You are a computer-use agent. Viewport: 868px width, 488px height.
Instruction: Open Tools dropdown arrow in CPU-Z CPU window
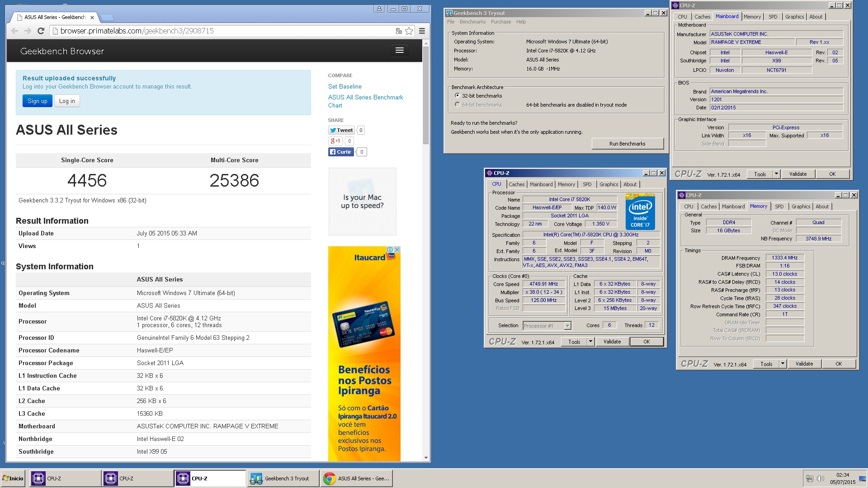click(x=590, y=342)
